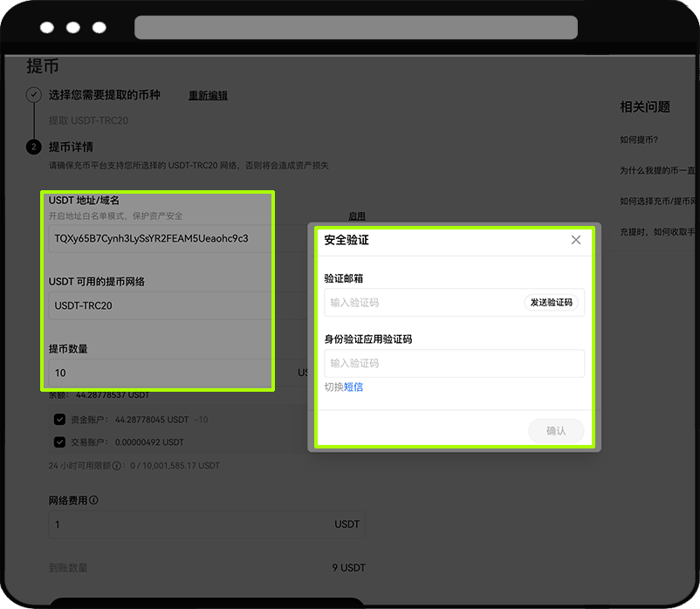Viewport: 700px width, 609px height.
Task: Open the USDT-TRC20 network dropdown
Action: [179, 305]
